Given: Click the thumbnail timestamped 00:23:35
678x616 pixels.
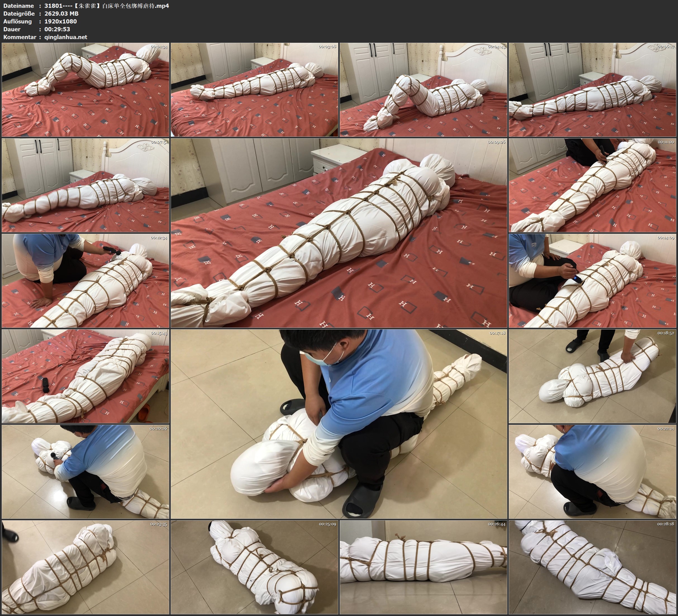Looking at the screenshot, I should (85, 567).
